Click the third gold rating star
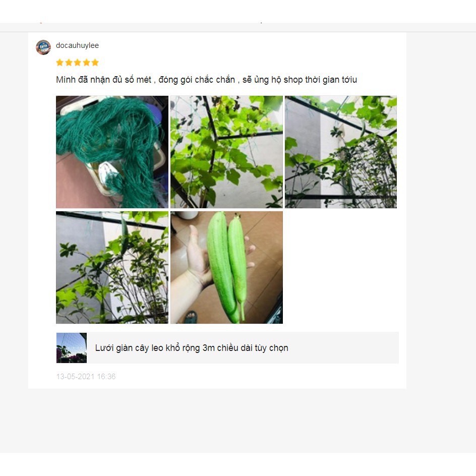476x476 pixels. point(78,63)
